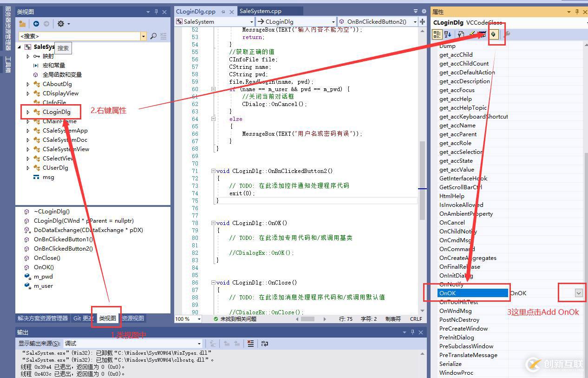Viewport: 588px width, 378px height.
Task: Clear all text in Output window
Action: (x=250, y=344)
